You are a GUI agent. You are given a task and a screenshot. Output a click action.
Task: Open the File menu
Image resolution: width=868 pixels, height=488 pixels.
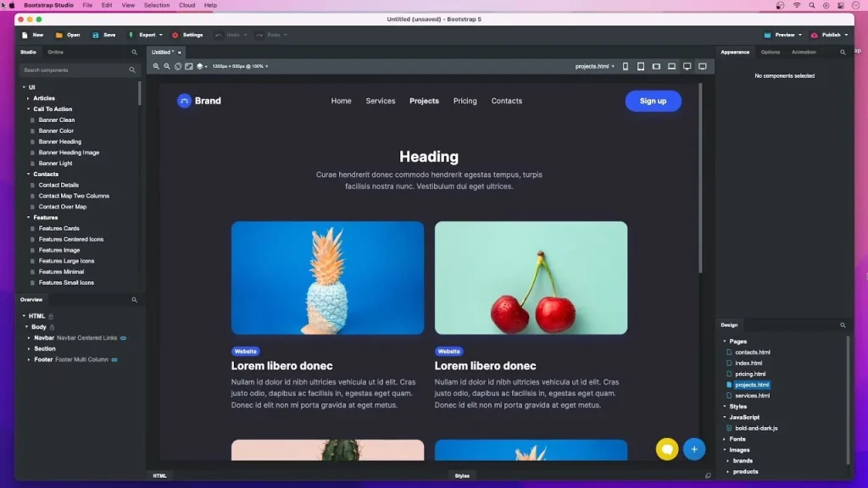(x=87, y=6)
